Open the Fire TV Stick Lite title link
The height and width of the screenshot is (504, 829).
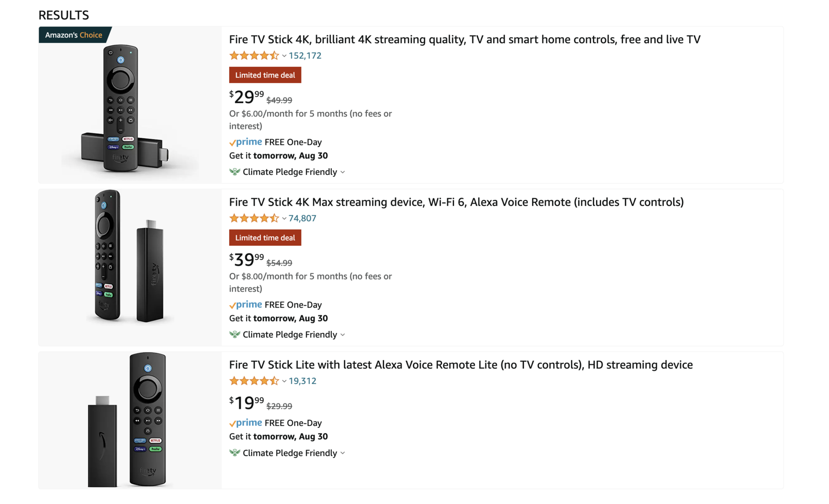pos(461,365)
